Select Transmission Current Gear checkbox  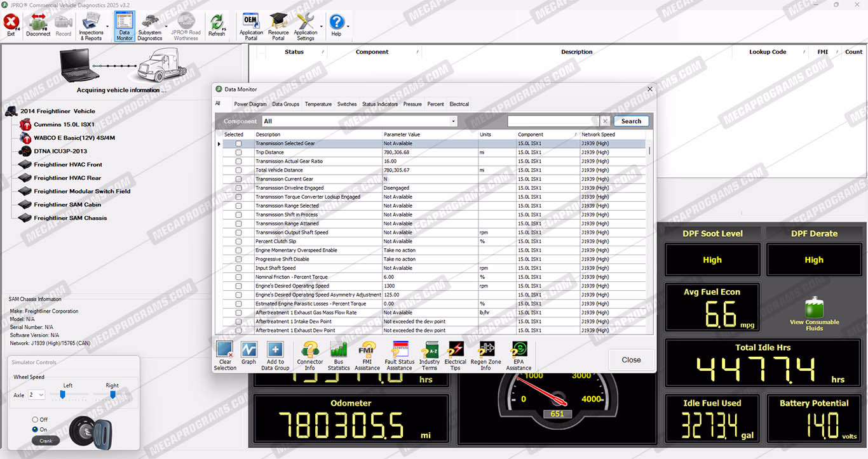pyautogui.click(x=238, y=179)
